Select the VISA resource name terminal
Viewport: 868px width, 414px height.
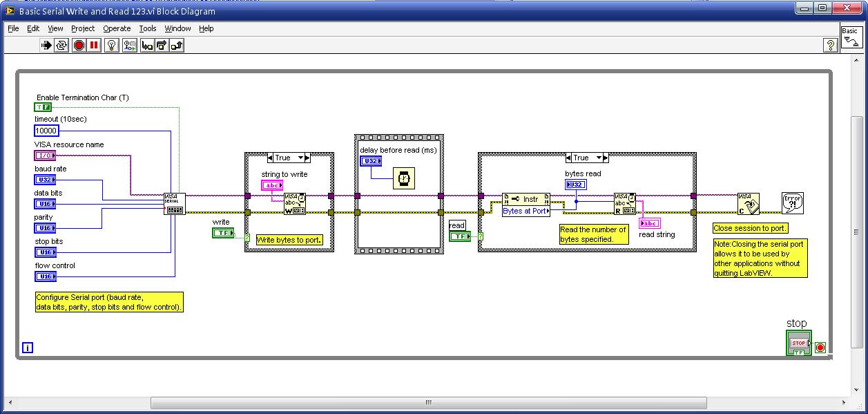tap(45, 156)
